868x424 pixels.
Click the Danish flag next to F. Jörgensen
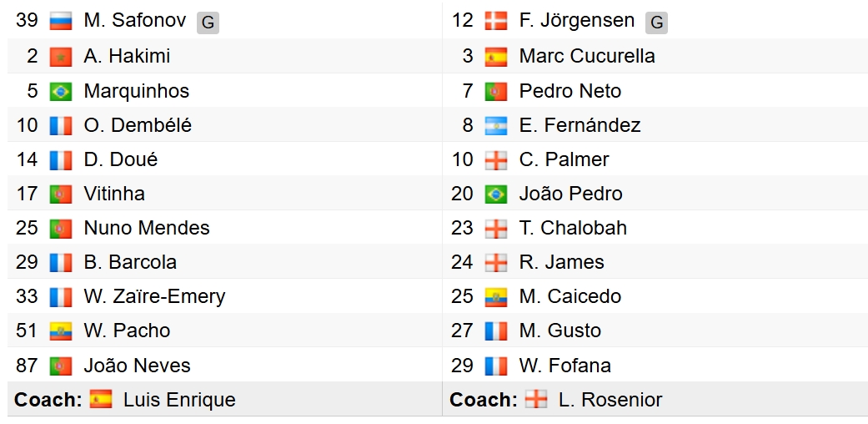tap(496, 21)
